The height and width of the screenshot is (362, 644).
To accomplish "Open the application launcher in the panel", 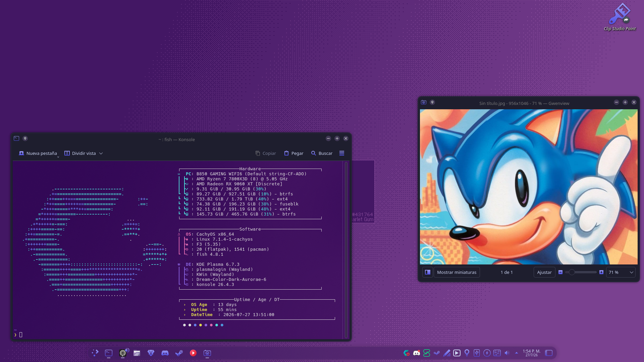I will point(95,353).
